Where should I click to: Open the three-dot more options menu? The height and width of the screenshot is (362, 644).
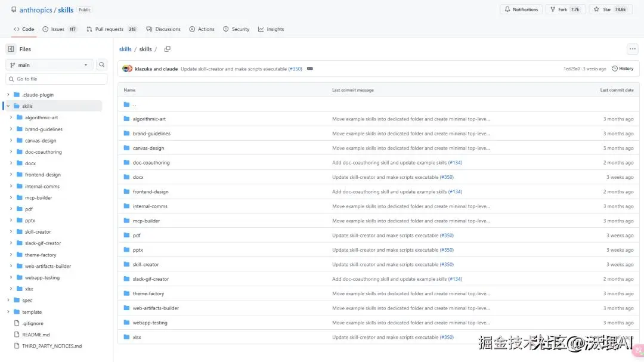tap(632, 49)
